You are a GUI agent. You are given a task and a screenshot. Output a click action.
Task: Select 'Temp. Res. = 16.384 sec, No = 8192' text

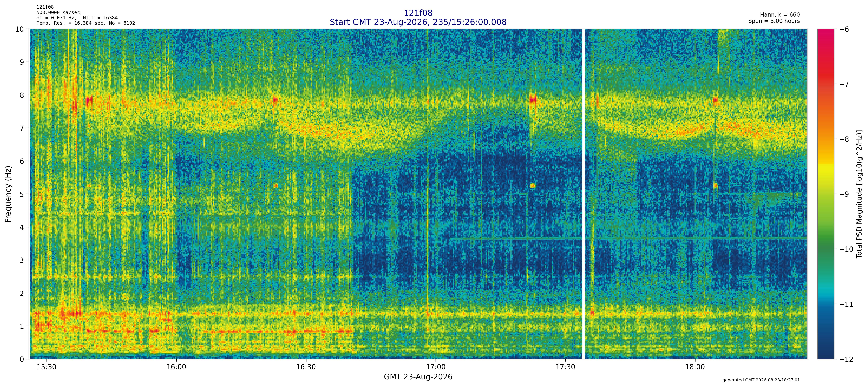click(x=86, y=23)
